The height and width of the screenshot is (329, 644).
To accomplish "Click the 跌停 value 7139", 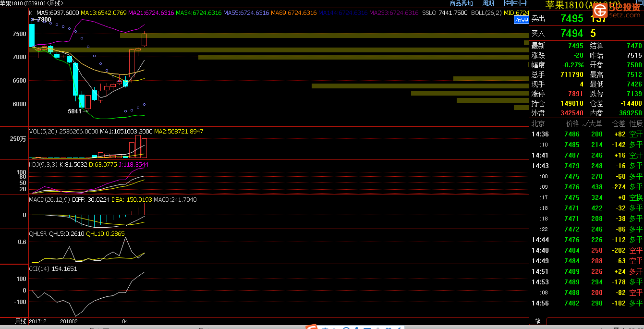I will pyautogui.click(x=634, y=94).
